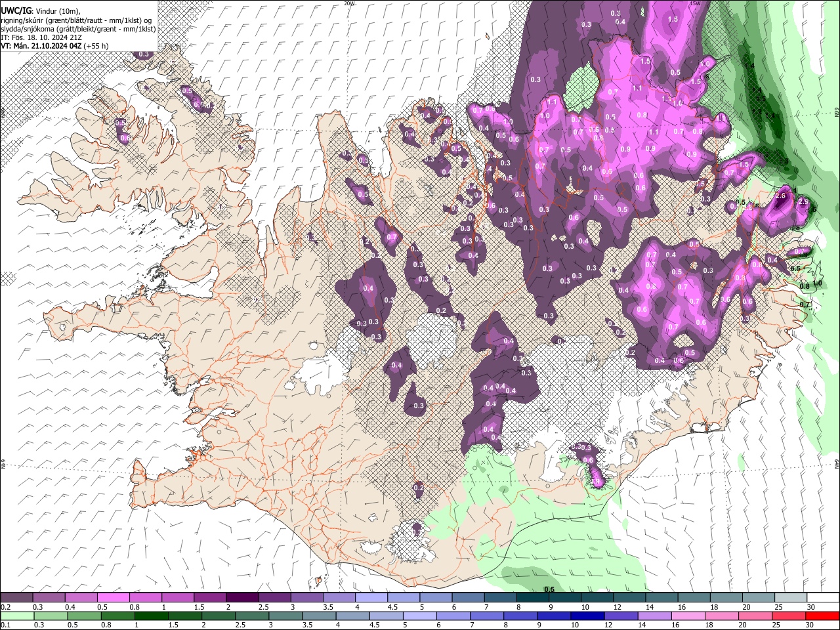Click the '20' label in the bottom scale row
The height and width of the screenshot is (630, 840).
[x=742, y=625]
